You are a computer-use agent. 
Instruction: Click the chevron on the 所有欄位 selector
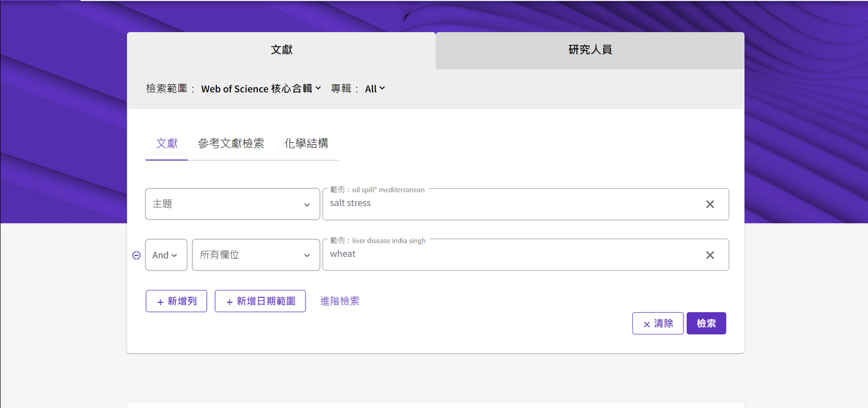tap(307, 254)
